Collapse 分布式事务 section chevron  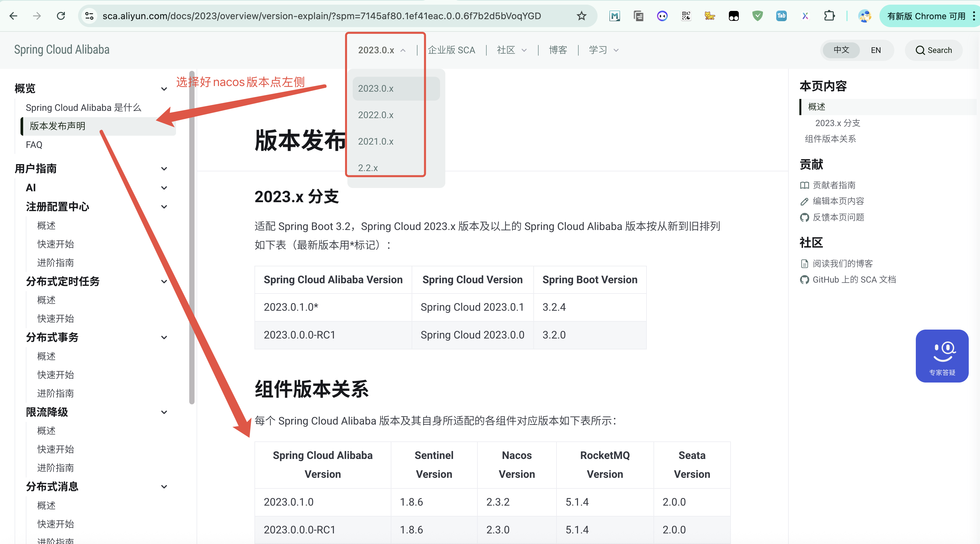(164, 338)
